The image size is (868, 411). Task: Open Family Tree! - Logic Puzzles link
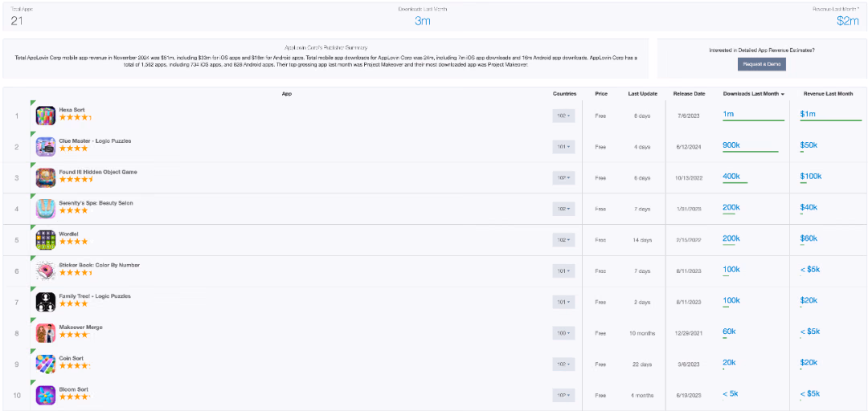pos(95,296)
